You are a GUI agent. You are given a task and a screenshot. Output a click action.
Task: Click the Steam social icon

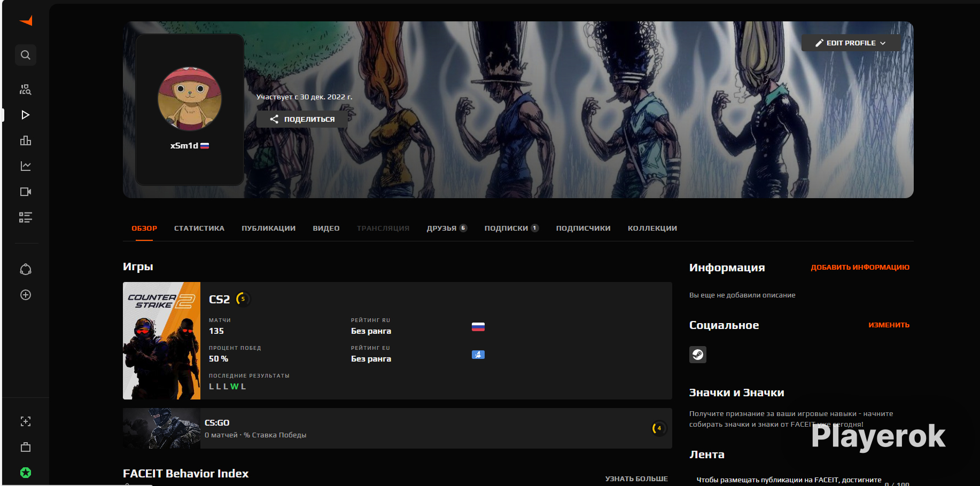click(698, 355)
